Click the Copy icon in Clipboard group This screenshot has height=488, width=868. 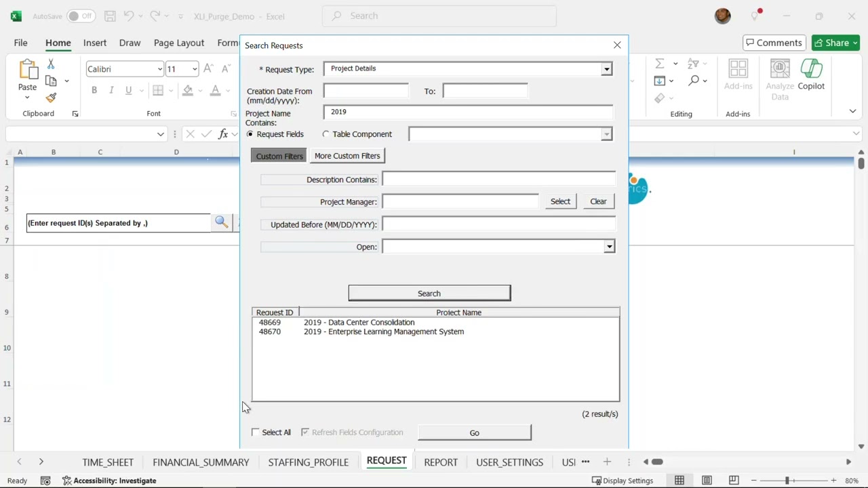point(51,81)
